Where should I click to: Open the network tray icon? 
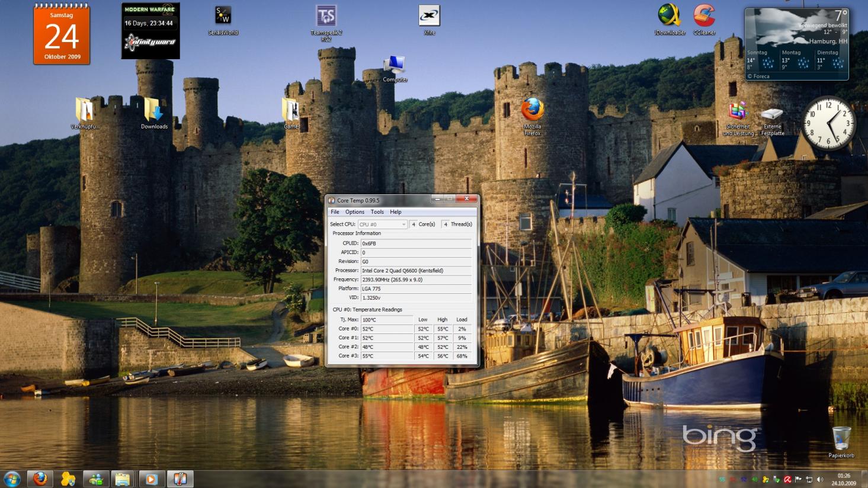coord(809,480)
